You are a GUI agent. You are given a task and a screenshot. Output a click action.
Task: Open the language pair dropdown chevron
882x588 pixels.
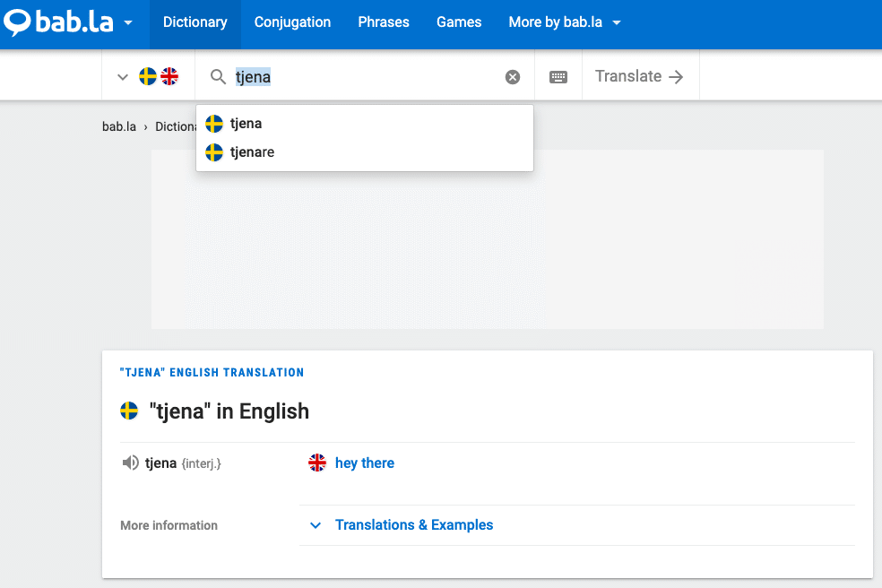(x=123, y=77)
